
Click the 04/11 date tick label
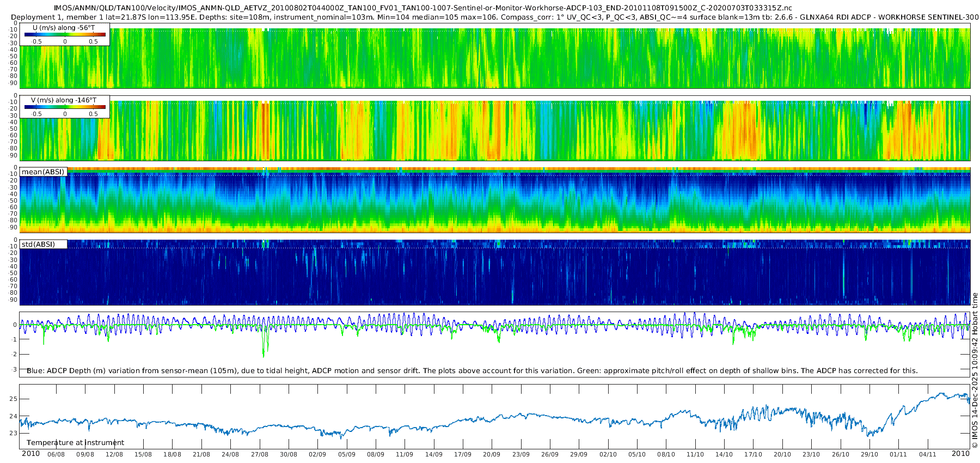(x=928, y=454)
